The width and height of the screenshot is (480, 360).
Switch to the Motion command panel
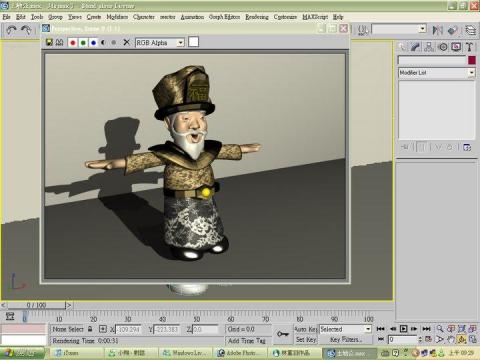[x=443, y=47]
